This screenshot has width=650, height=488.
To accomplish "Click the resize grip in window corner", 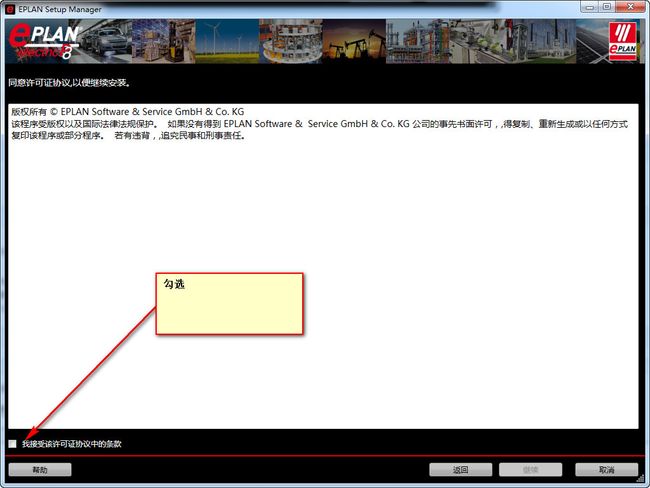I will 640,479.
